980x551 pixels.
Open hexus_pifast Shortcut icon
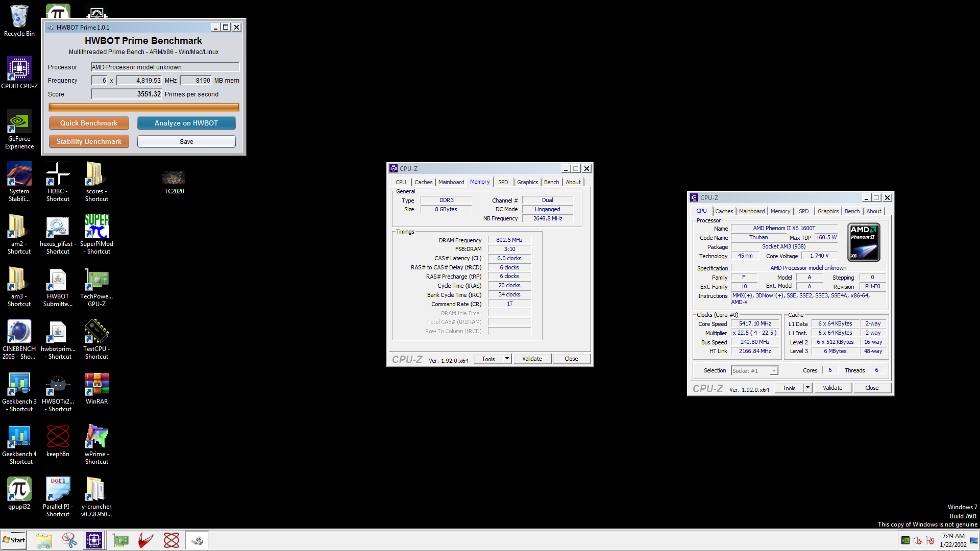click(x=58, y=234)
